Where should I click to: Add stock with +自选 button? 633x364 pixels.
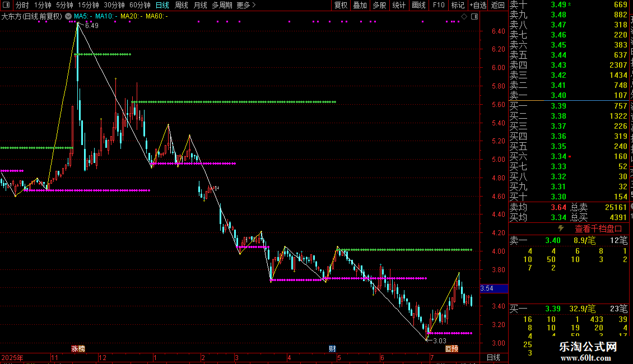pos(478,5)
